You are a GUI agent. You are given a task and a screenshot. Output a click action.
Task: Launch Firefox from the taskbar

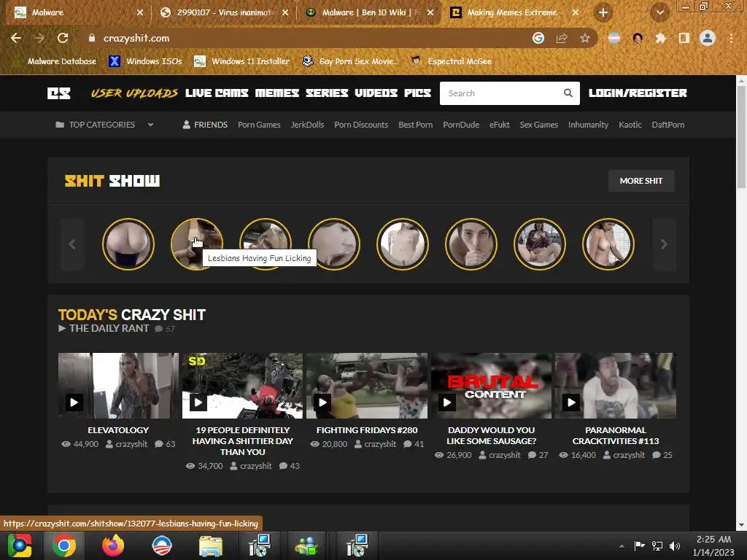pos(113,545)
